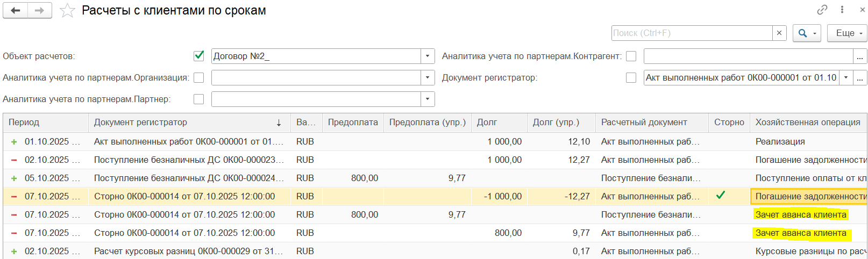Click the green checkmark in Сторно column
Screen dimensions: 868x259
(721, 196)
